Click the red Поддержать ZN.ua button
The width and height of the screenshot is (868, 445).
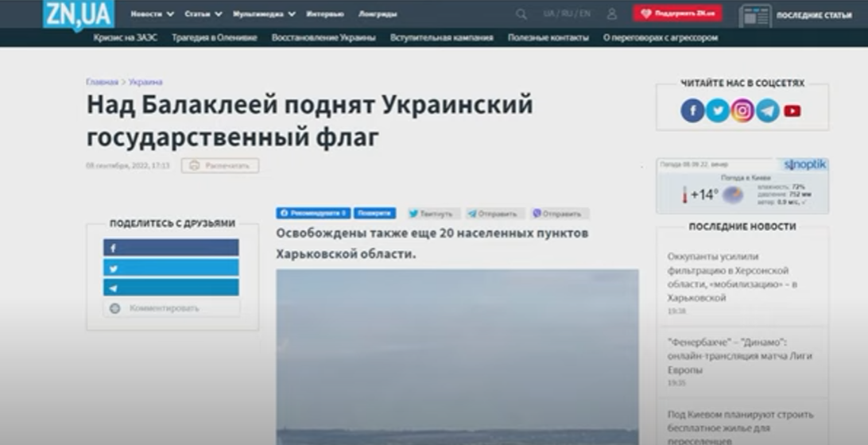click(677, 14)
